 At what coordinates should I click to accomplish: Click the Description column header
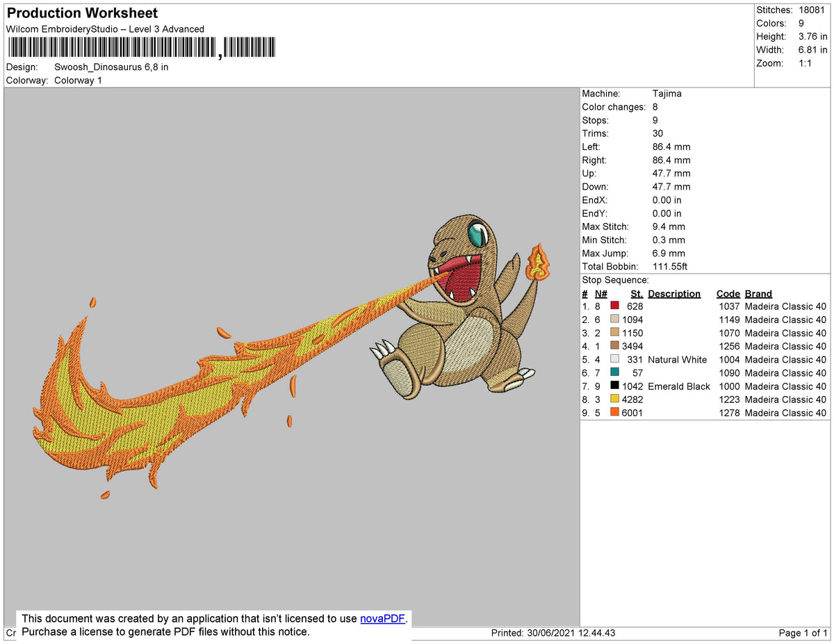pos(674,294)
